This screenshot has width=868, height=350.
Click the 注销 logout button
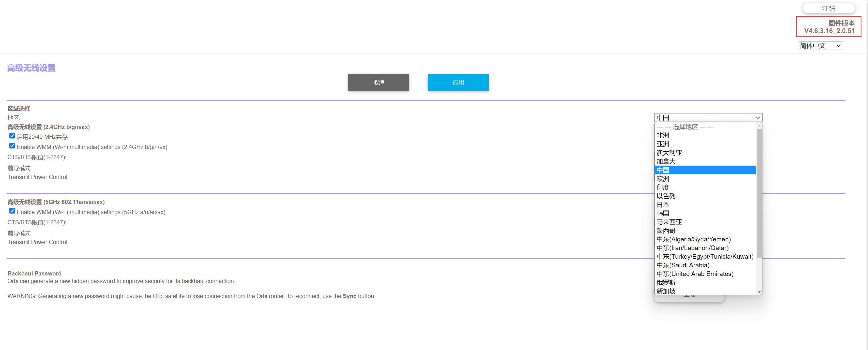pos(828,8)
